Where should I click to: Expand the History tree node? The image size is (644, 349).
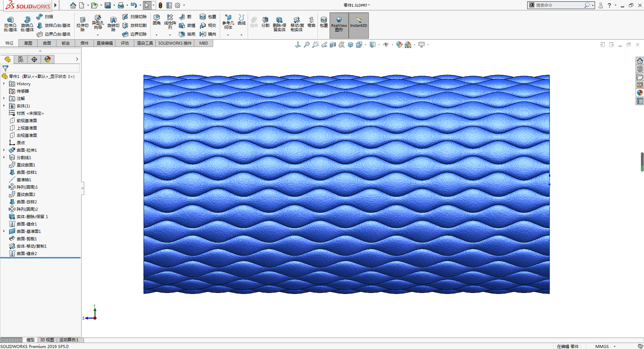[4, 84]
